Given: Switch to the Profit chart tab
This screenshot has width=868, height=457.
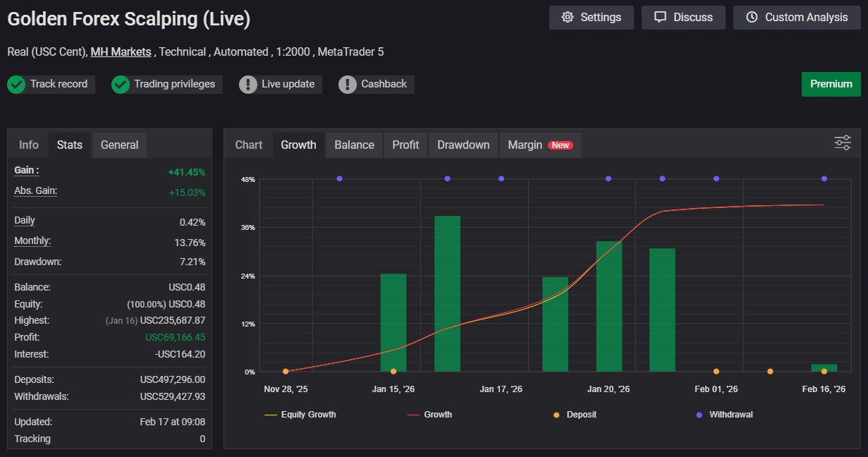Looking at the screenshot, I should point(405,145).
